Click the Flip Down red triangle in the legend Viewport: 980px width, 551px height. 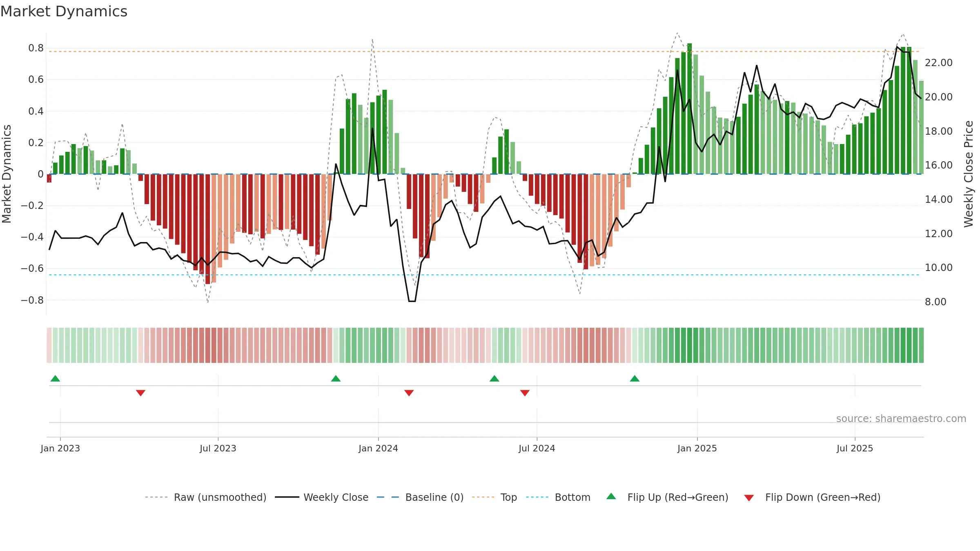(x=749, y=498)
